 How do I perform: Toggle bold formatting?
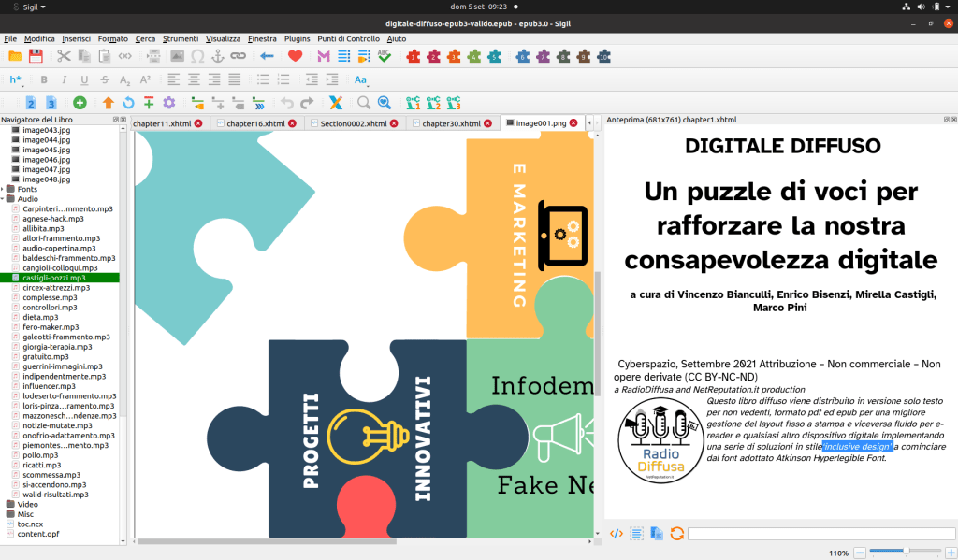click(44, 79)
